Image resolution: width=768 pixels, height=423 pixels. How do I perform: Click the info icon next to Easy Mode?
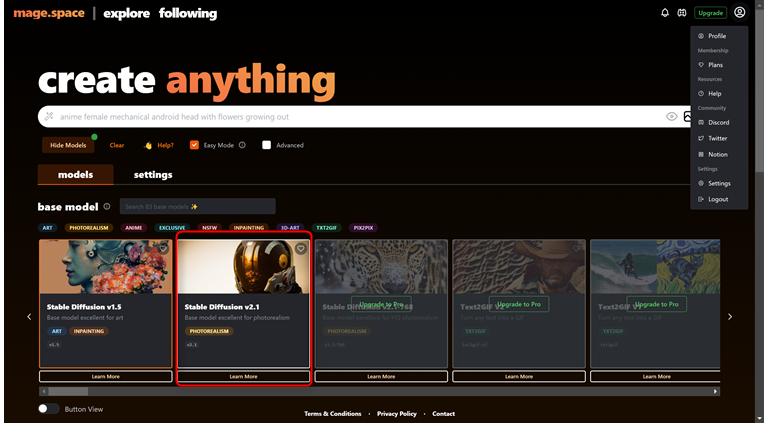point(243,145)
